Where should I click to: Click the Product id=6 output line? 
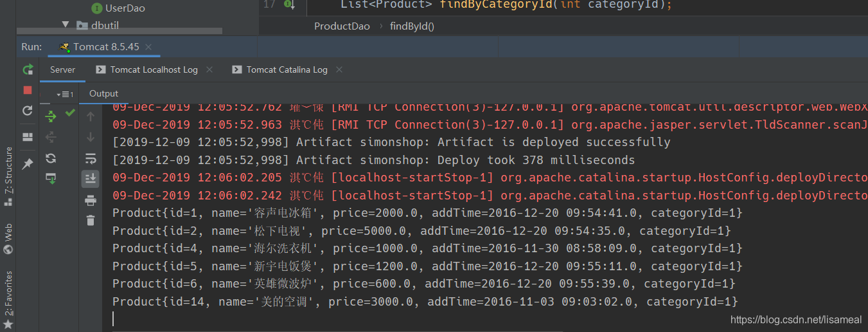coord(424,284)
